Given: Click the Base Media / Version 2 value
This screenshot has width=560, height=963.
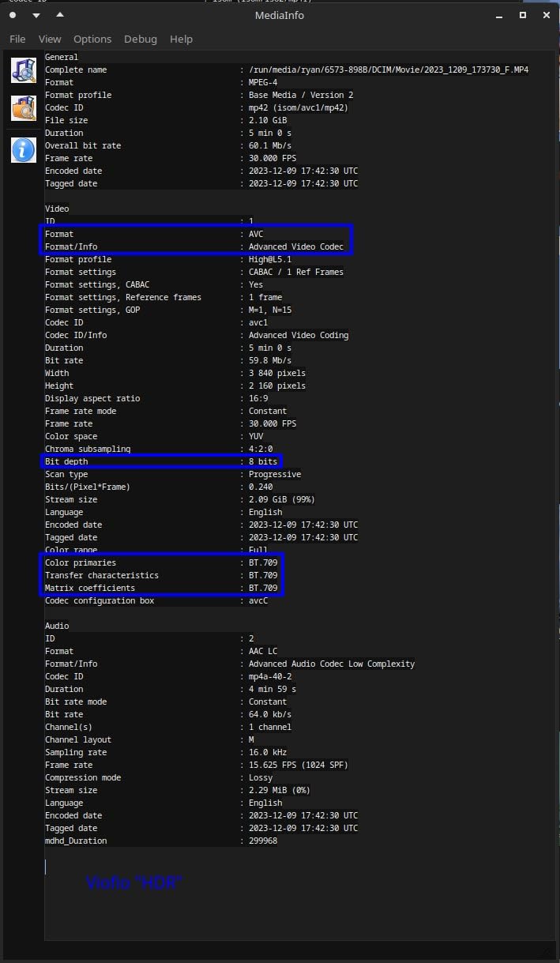Looking at the screenshot, I should pos(301,95).
